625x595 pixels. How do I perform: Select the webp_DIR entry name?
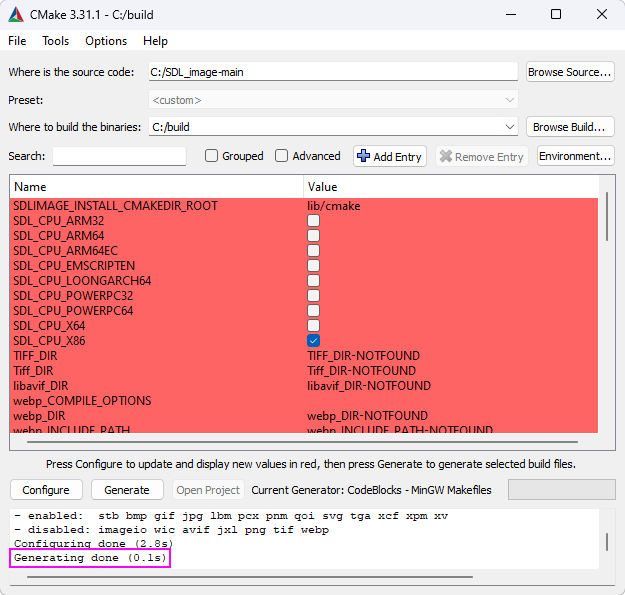pos(39,416)
